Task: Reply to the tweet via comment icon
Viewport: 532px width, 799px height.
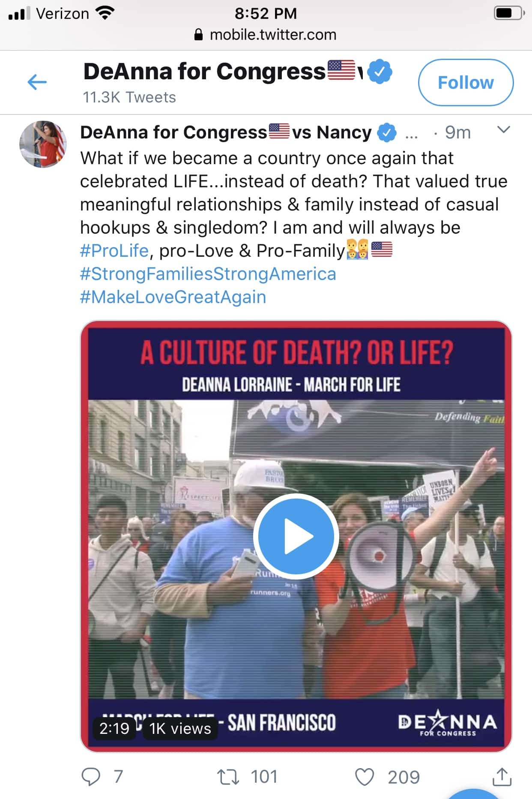Action: point(91,777)
